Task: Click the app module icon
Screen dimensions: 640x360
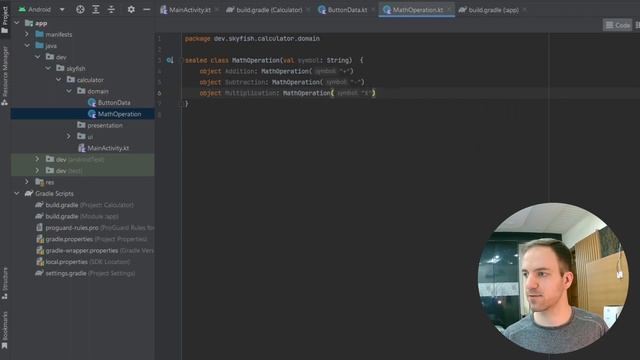Action: (x=29, y=23)
